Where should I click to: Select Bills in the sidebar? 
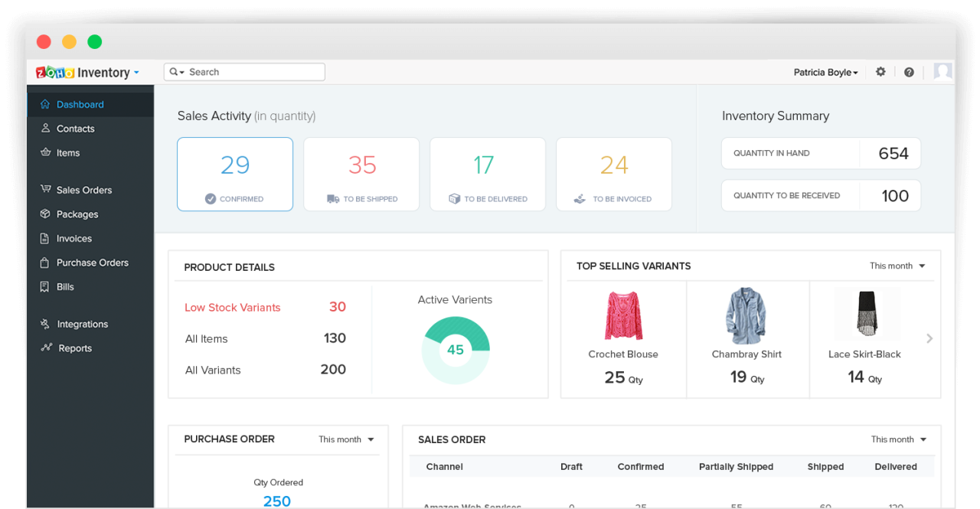click(x=64, y=287)
